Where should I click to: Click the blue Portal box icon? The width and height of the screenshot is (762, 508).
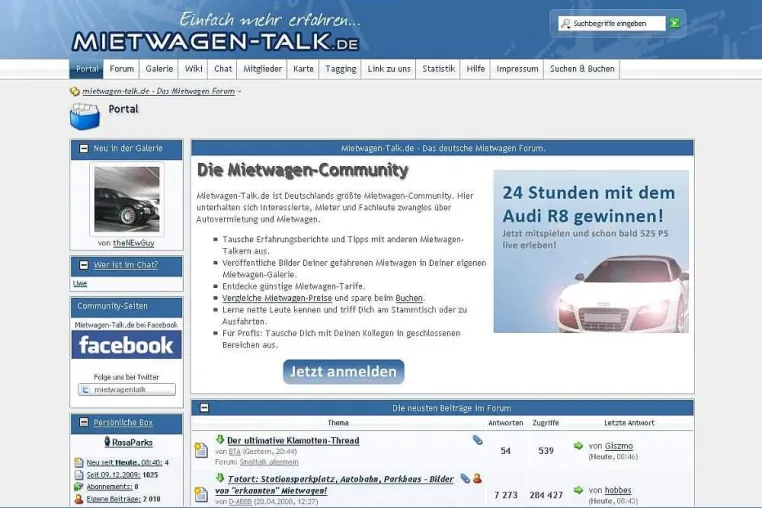click(x=85, y=117)
